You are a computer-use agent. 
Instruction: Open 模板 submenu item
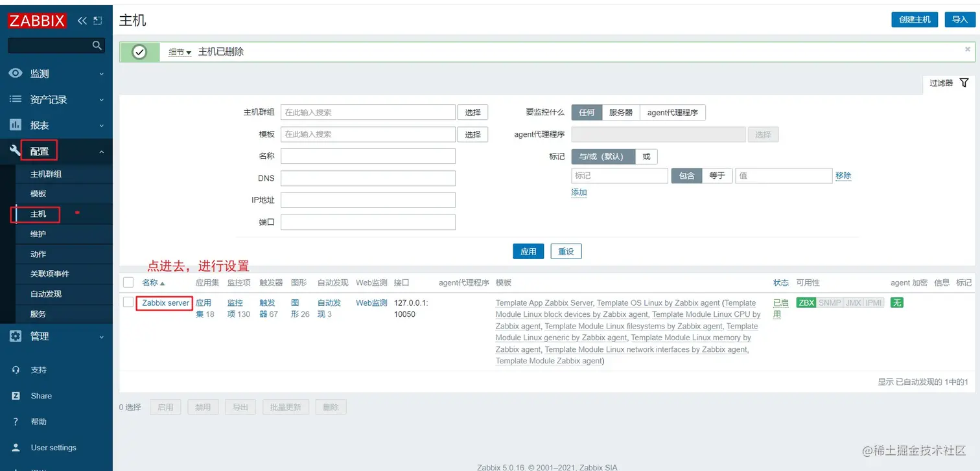point(38,194)
